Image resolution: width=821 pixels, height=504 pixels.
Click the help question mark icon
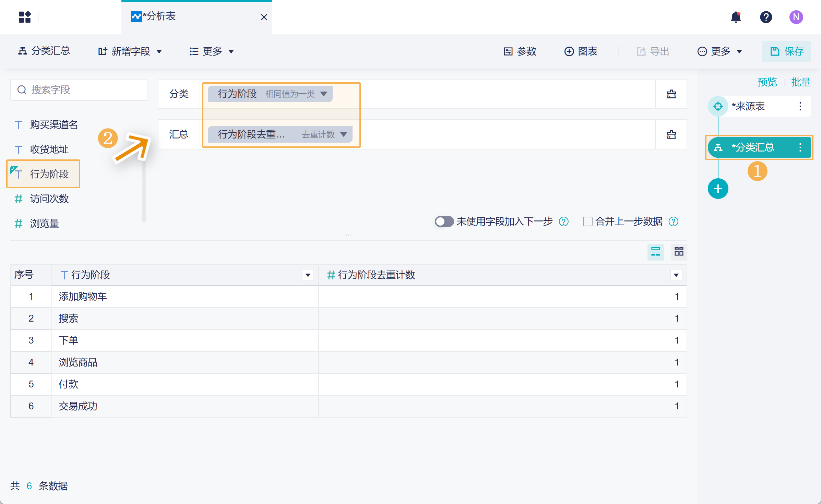click(x=766, y=17)
